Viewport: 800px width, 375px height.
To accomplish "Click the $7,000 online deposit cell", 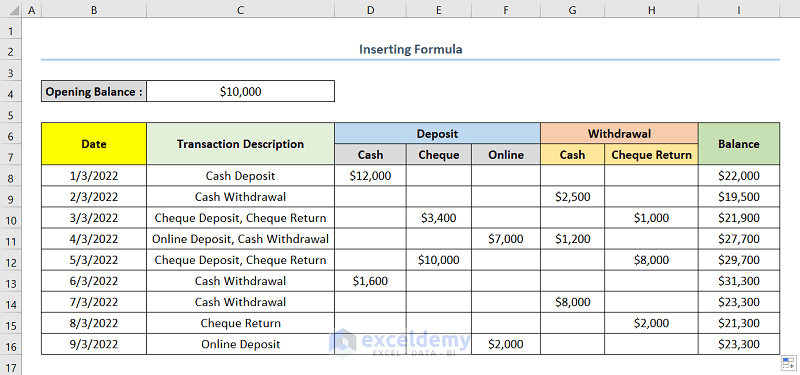I will point(506,239).
